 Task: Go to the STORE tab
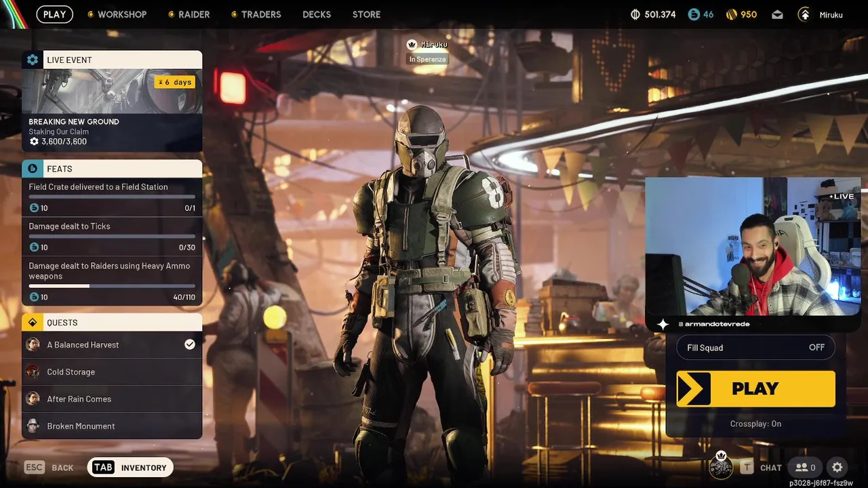coord(366,14)
